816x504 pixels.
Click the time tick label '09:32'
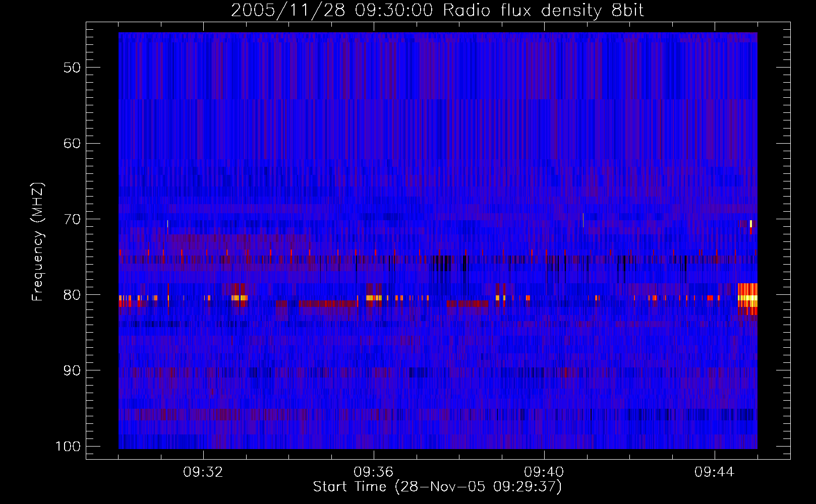pos(203,472)
